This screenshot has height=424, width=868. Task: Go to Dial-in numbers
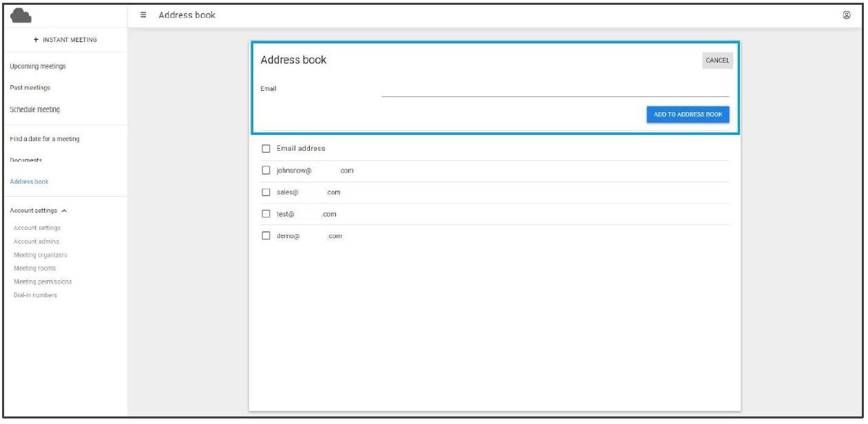click(x=36, y=295)
